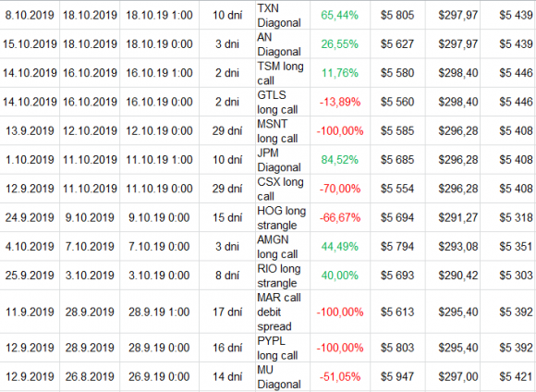The height and width of the screenshot is (392, 536).
Task: Select the TXN Diagonal cell
Action: click(x=283, y=15)
